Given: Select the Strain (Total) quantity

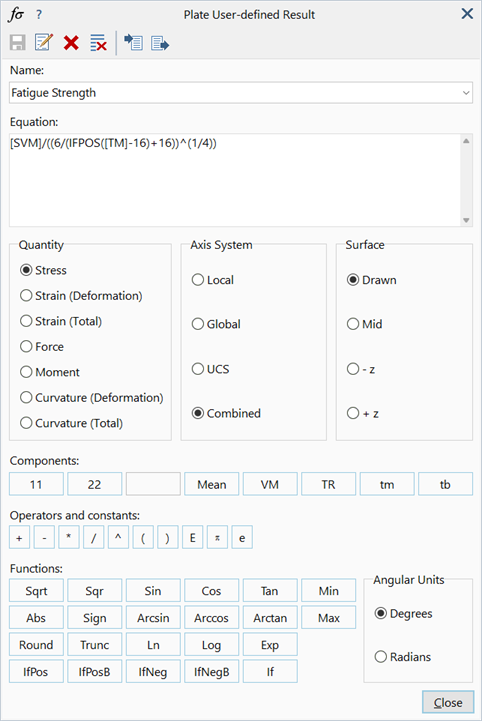Looking at the screenshot, I should [61, 321].
